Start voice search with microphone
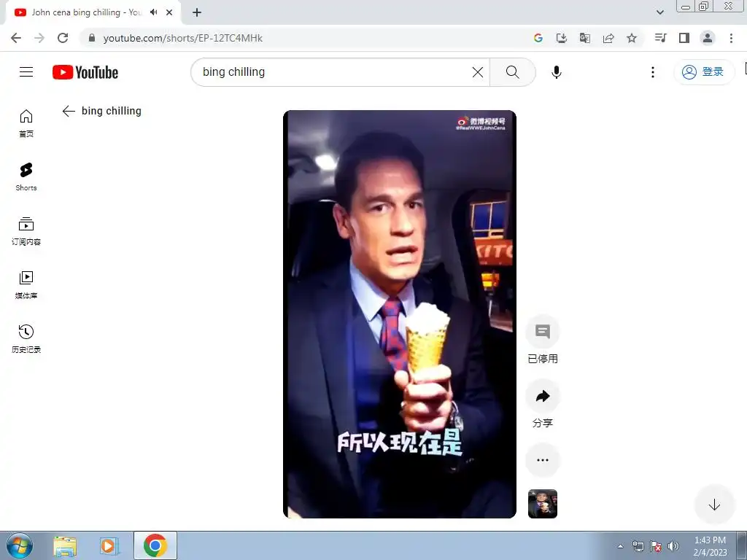This screenshot has width=747, height=560. 556,72
